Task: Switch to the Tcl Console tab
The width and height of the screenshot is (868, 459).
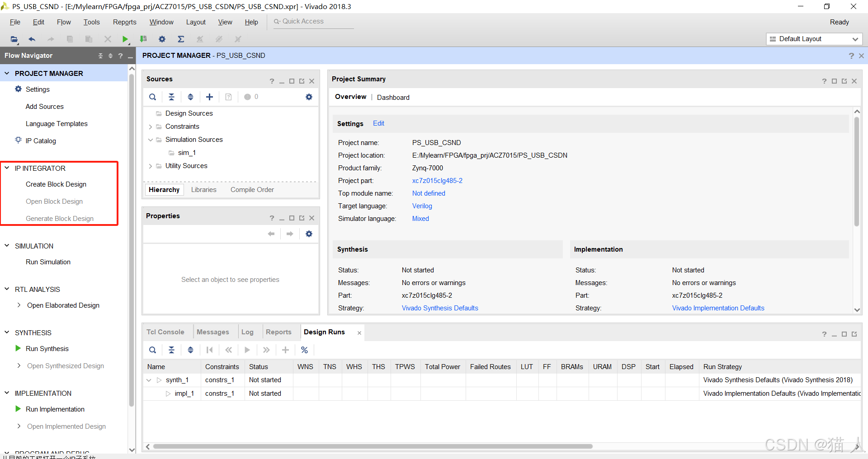Action: [x=165, y=332]
